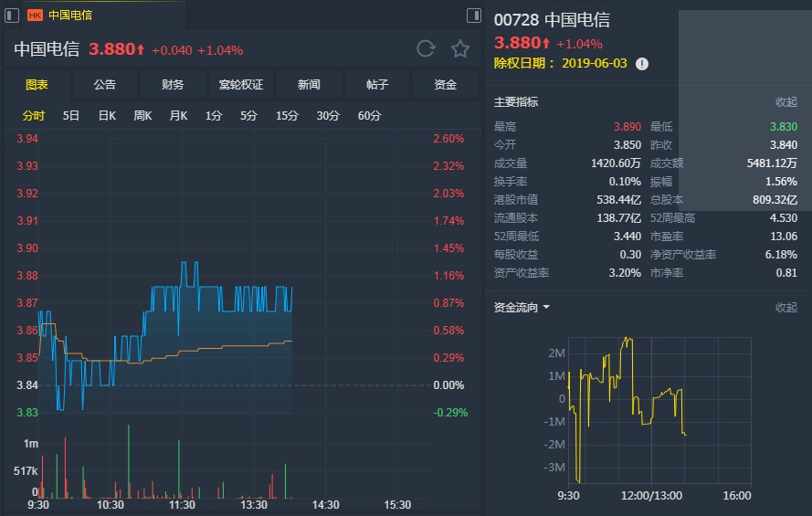Go to the 新闻 tab
The width and height of the screenshot is (812, 516).
click(309, 85)
